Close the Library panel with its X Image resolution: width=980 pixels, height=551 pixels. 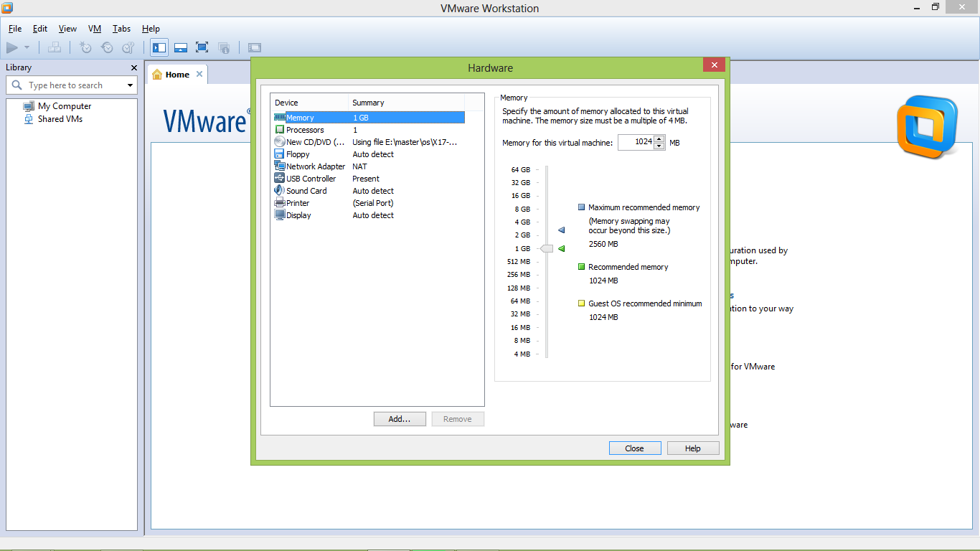click(x=133, y=67)
